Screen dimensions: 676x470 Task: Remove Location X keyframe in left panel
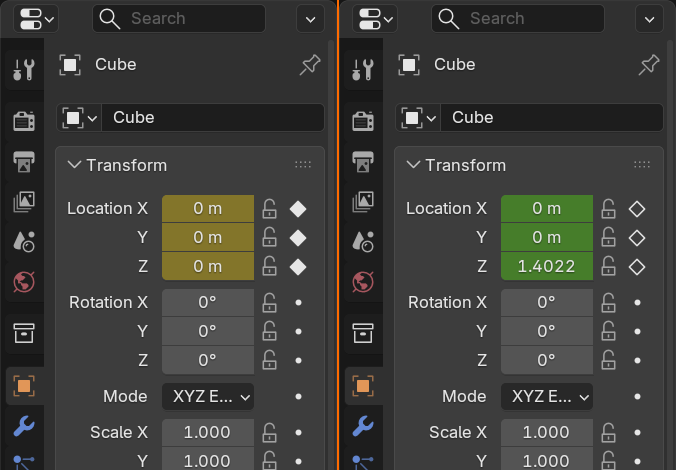click(x=298, y=209)
